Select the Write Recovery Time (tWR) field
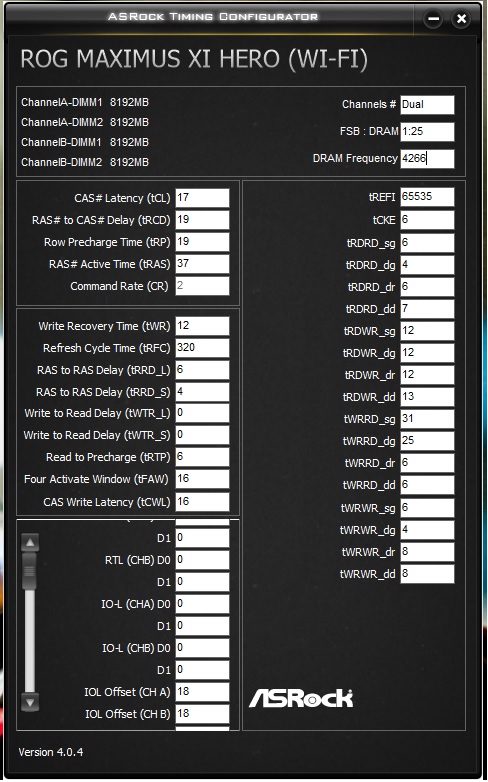488x782 pixels. (202, 326)
